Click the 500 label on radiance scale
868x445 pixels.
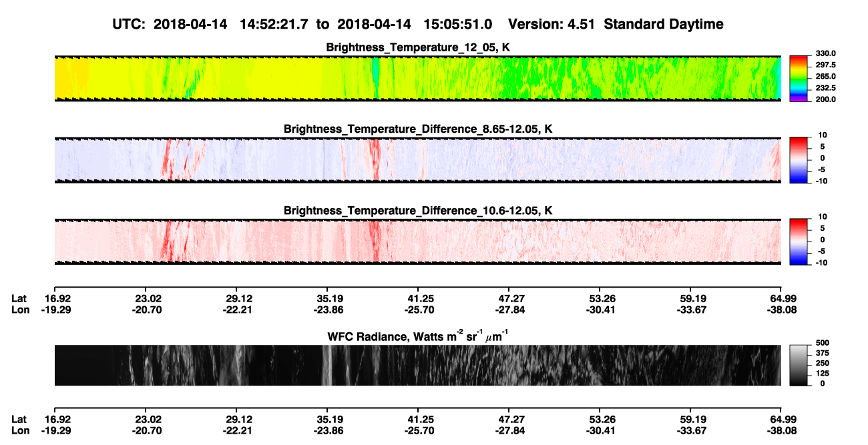pyautogui.click(x=823, y=342)
